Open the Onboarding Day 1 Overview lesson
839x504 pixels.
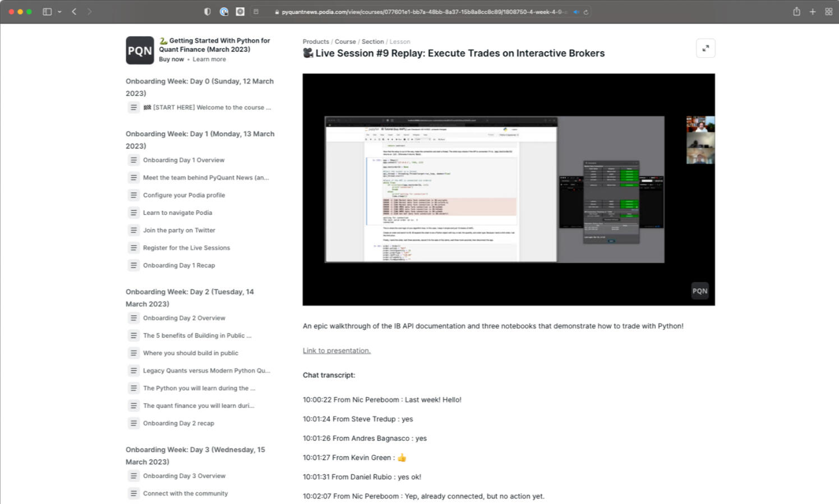coord(183,160)
